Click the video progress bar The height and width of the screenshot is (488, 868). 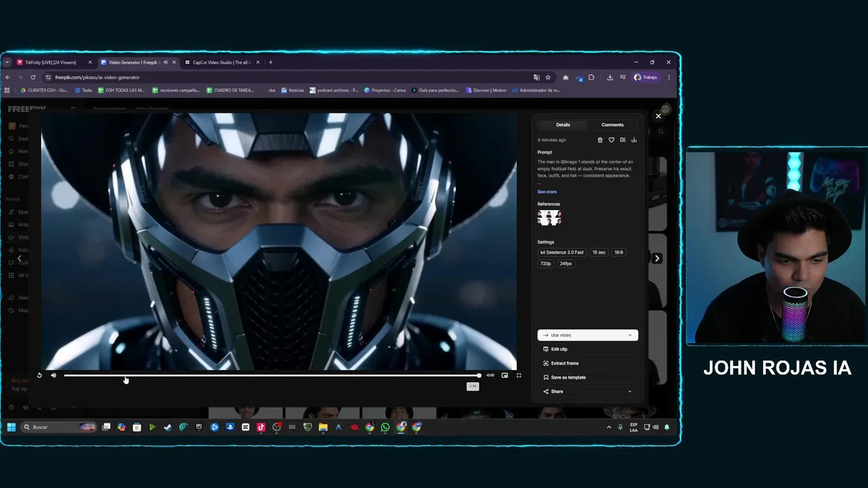tap(272, 375)
